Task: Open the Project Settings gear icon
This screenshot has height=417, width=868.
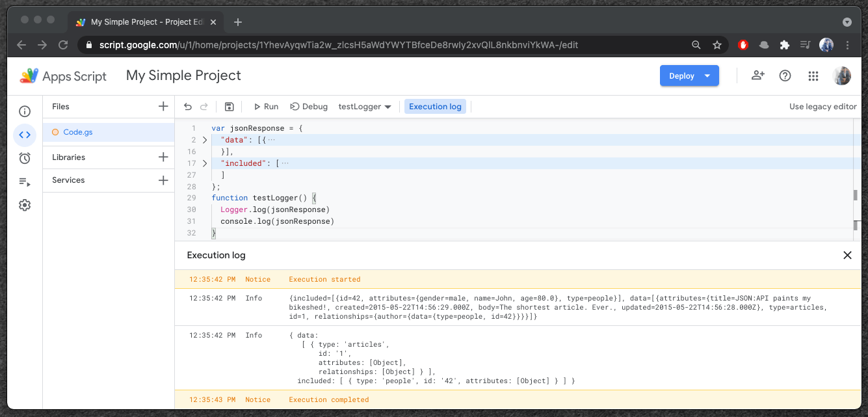Action: pos(25,205)
